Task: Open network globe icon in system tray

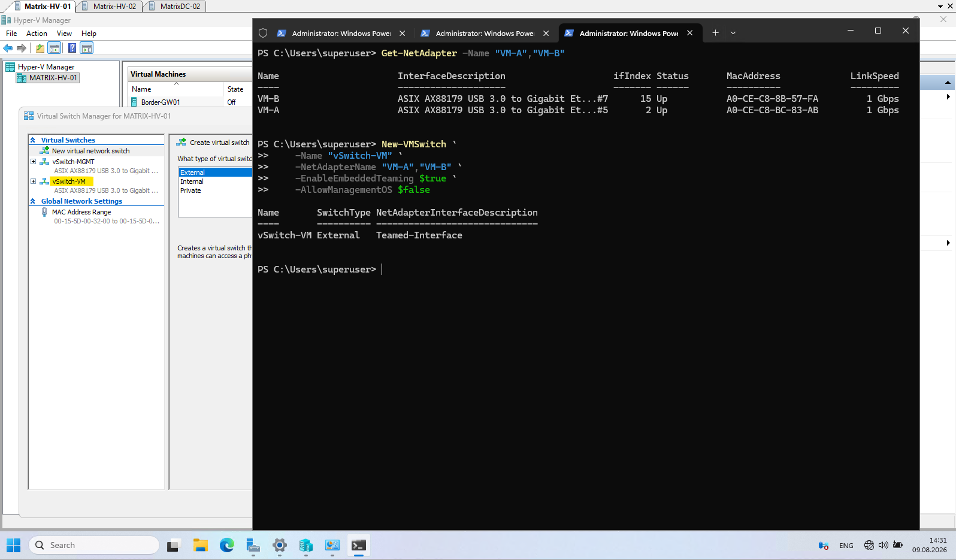Action: [x=869, y=545]
